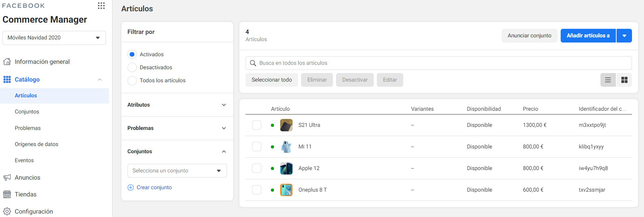Image resolution: width=644 pixels, height=217 pixels.
Task: Expand the Problemas filter section
Action: [x=224, y=128]
